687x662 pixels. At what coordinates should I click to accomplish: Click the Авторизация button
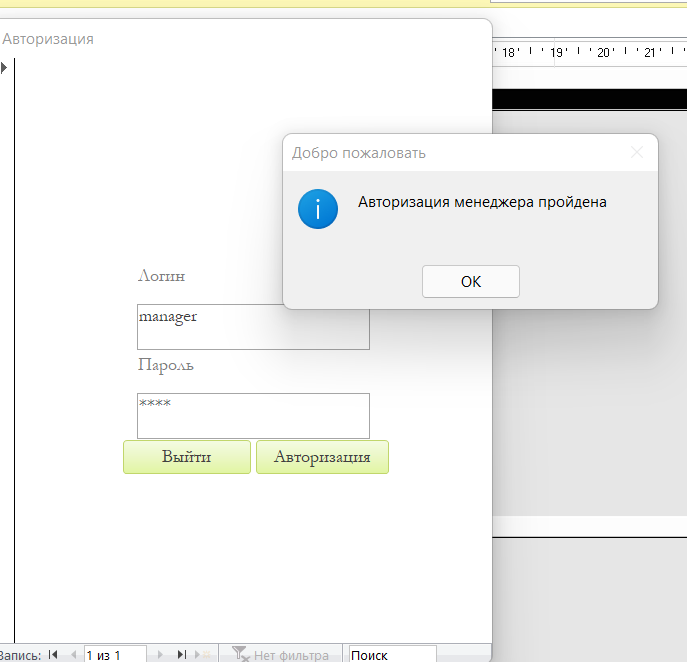(322, 457)
